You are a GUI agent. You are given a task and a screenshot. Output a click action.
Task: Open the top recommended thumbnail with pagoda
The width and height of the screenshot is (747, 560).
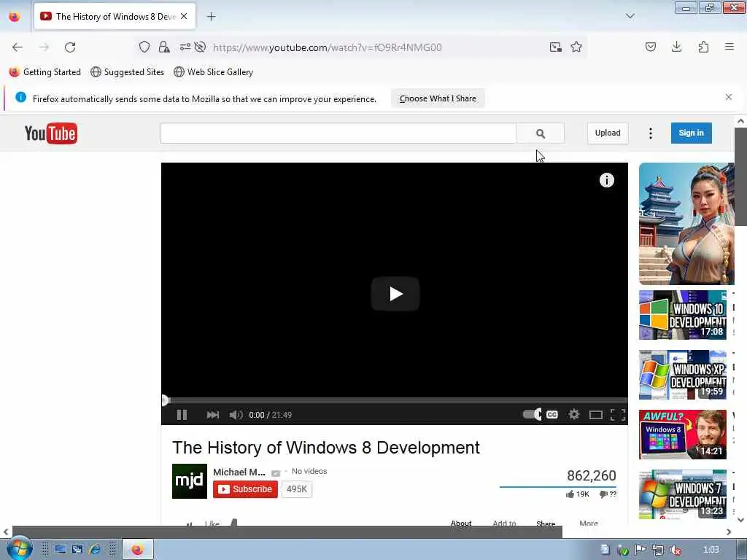point(686,224)
